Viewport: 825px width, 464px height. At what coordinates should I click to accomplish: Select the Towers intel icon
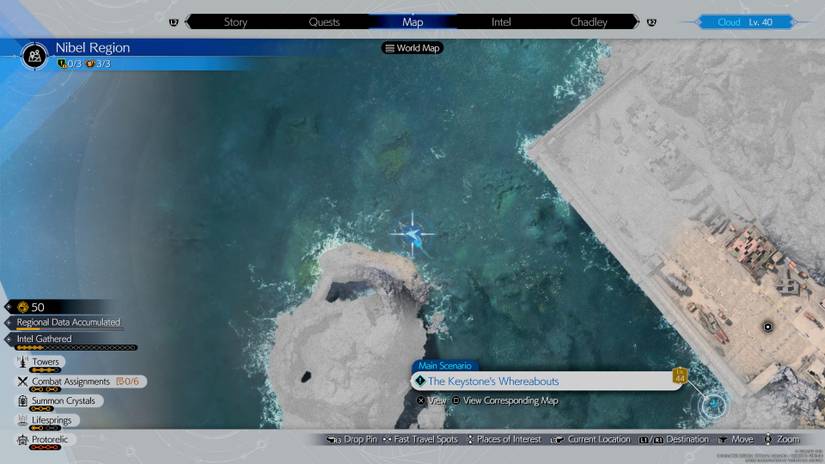(22, 362)
